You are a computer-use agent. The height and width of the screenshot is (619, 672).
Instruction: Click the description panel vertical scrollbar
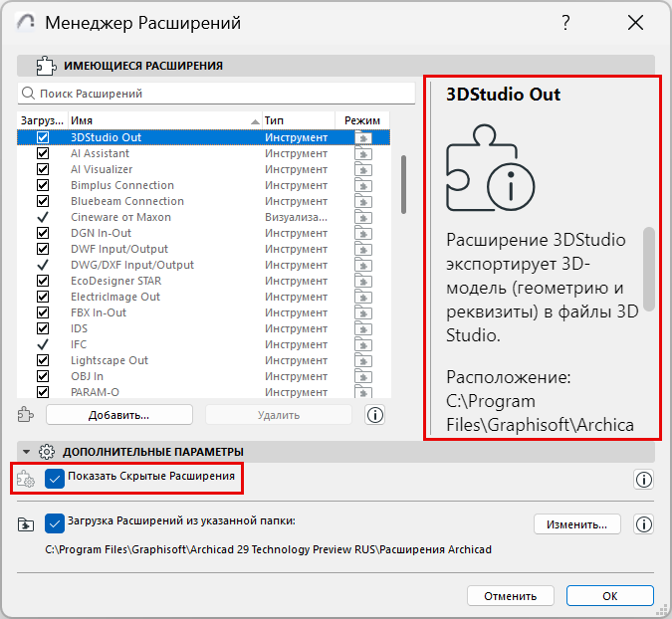click(649, 269)
